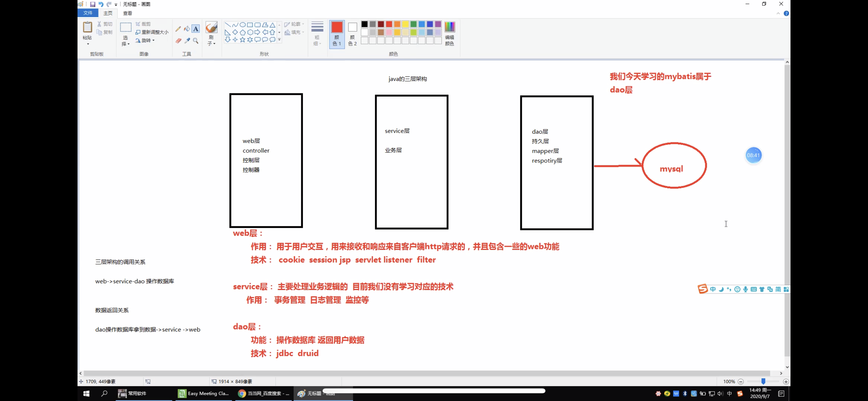Click the Undo arrow in title bar
This screenshot has height=401, width=868.
tap(101, 4)
